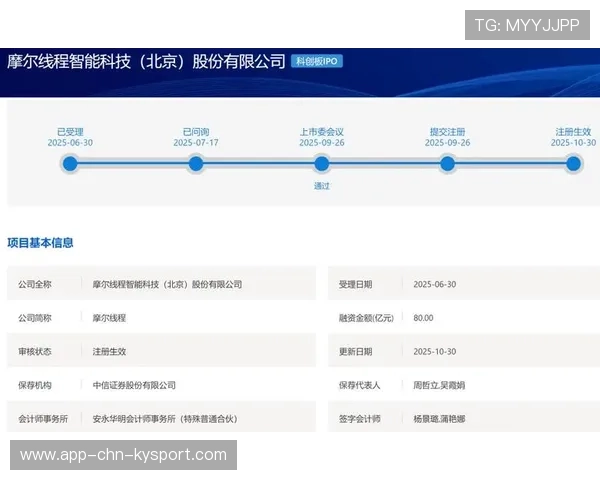
Task: Click the financing amount 80.00
Action: [x=423, y=318]
